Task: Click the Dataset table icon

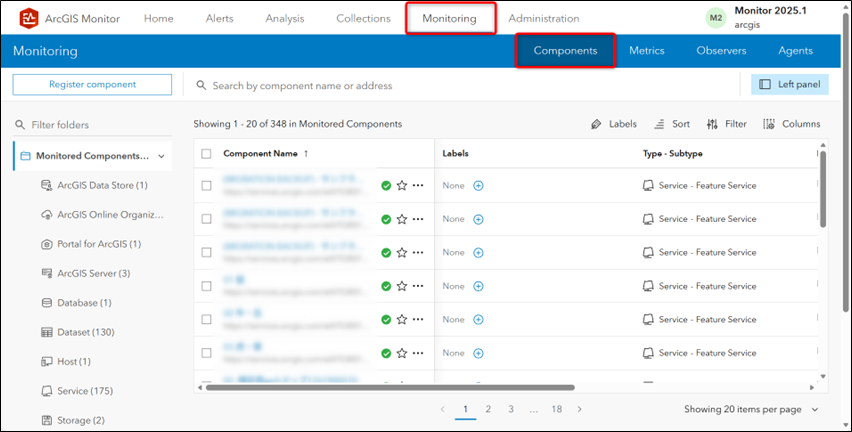Action: click(x=47, y=332)
